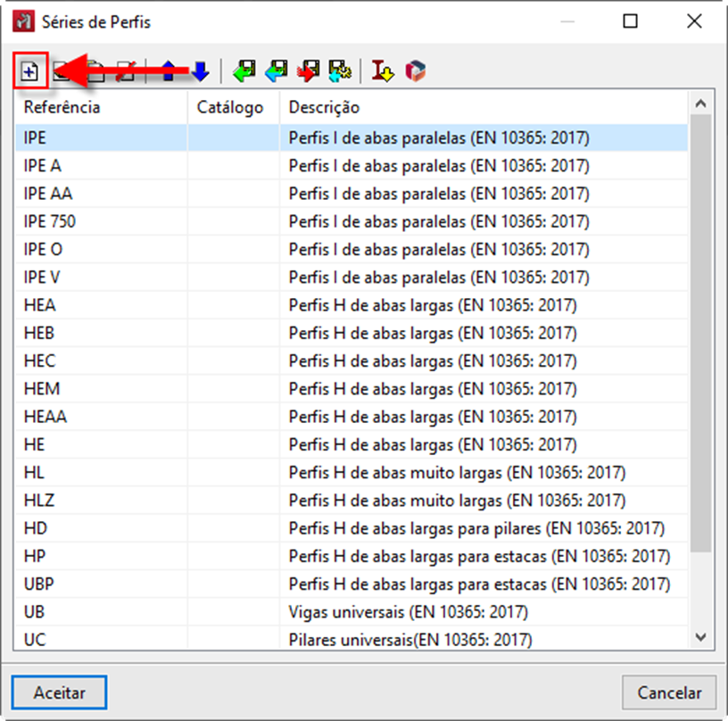The image size is (728, 721).
Task: Select the HP row
Action: point(352,556)
